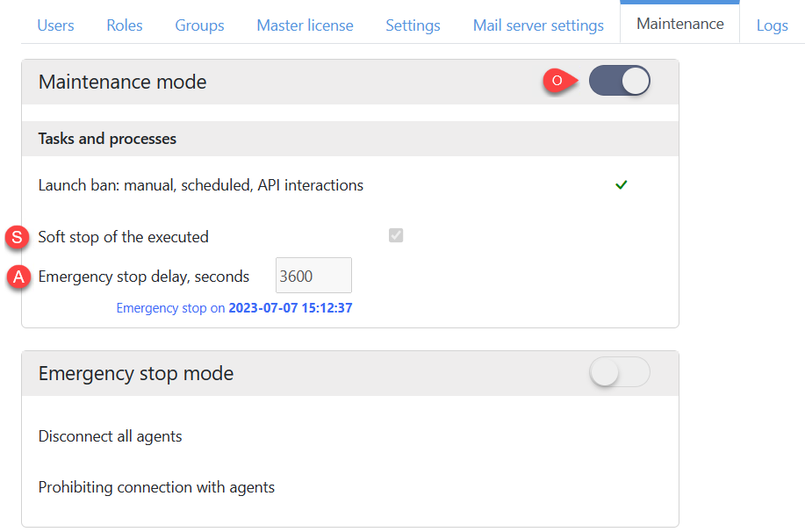Enable Emergency stop mode with the toggle
Screen dimensions: 805x532
[x=619, y=372]
